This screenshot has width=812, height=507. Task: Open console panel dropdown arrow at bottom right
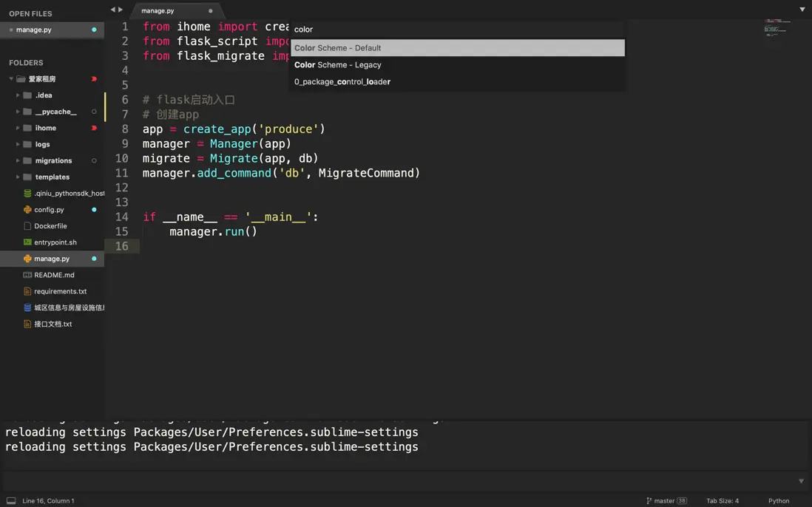[801, 481]
